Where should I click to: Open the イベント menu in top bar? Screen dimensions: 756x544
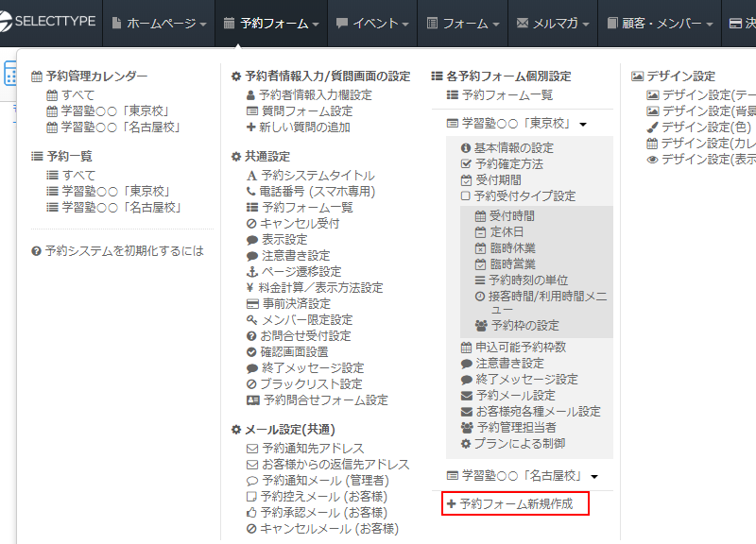(x=372, y=23)
